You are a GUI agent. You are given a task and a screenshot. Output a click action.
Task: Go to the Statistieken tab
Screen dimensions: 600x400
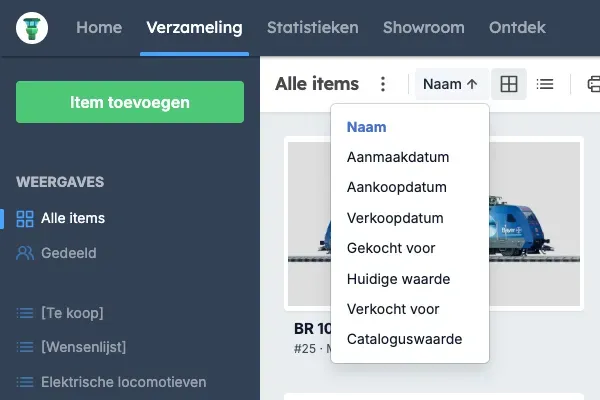pyautogui.click(x=313, y=28)
